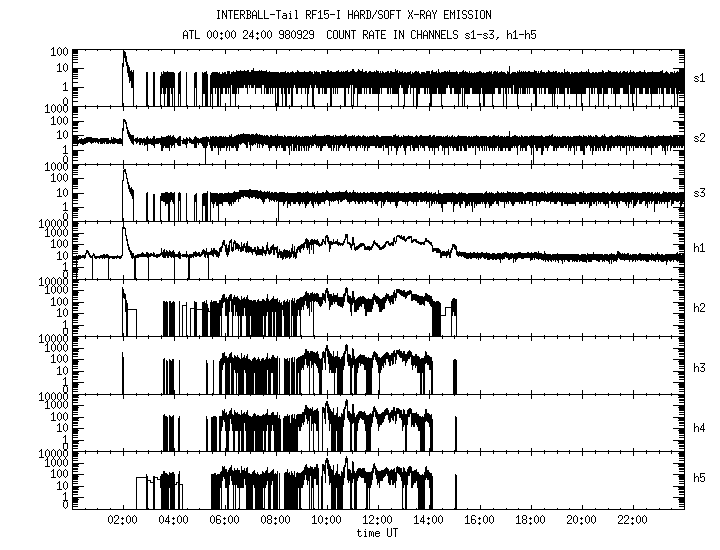Screen dimensions: 720x550
Task: Click the 02:00 time axis label
Action: tap(122, 520)
